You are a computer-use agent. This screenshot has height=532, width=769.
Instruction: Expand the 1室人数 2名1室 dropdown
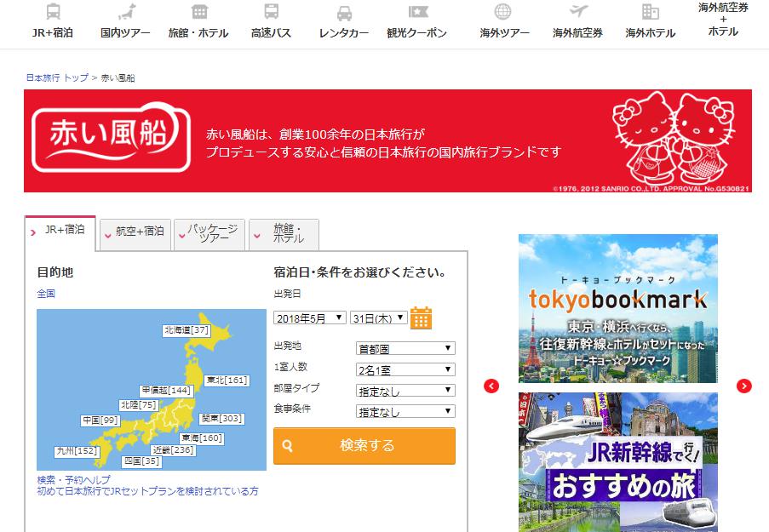point(405,369)
